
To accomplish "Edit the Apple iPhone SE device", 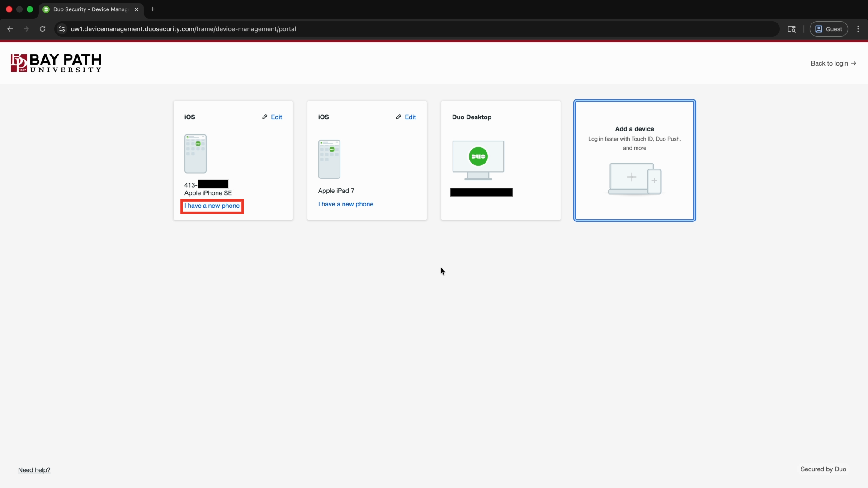I will pyautogui.click(x=272, y=117).
